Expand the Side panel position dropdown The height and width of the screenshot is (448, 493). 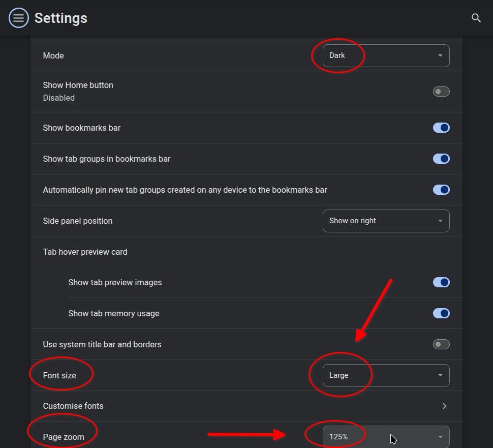point(386,221)
